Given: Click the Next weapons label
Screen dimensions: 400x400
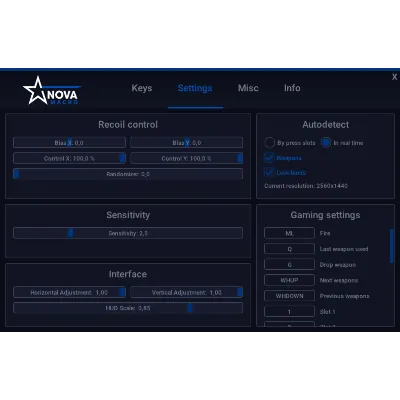Looking at the screenshot, I should [x=339, y=280].
